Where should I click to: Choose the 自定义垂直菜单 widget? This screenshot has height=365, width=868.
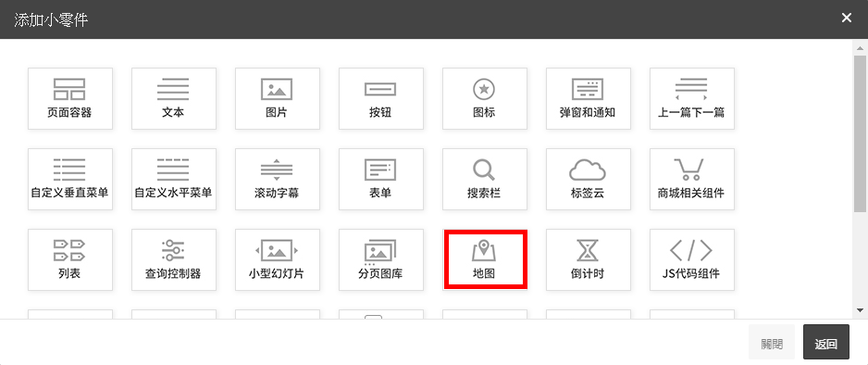coord(70,179)
